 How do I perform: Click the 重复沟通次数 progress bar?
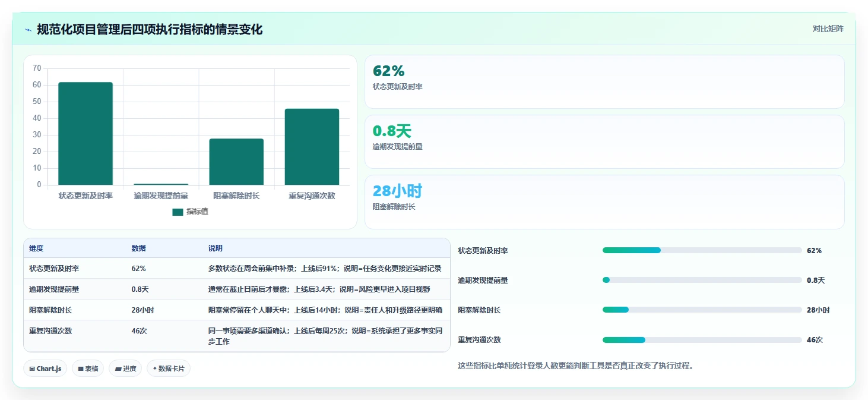pos(702,339)
